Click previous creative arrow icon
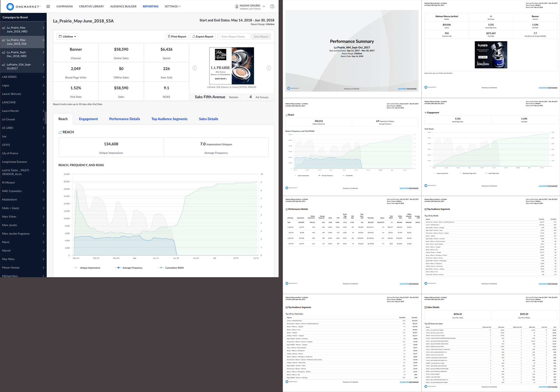This screenshot has height=392, width=560. [x=195, y=68]
